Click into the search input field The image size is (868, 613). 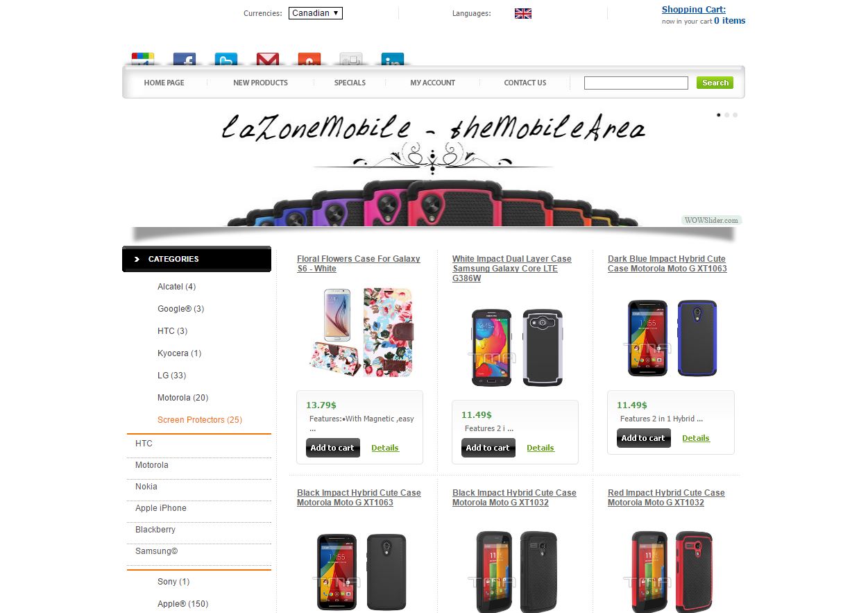pyautogui.click(x=636, y=83)
